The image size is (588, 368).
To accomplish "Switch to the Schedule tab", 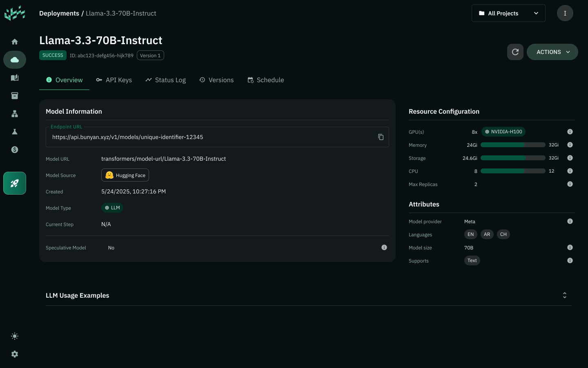I will click(x=265, y=80).
